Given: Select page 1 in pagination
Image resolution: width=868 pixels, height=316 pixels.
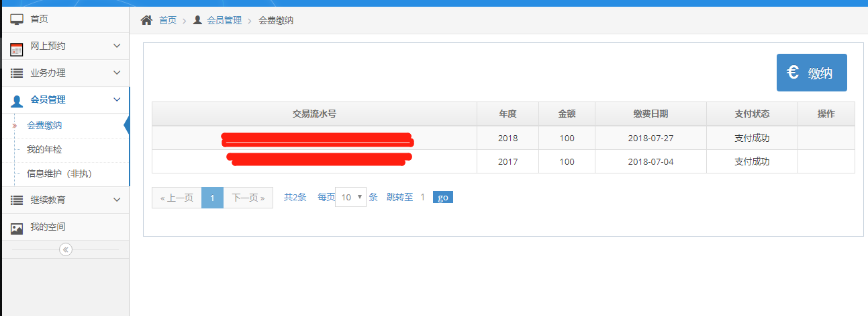Looking at the screenshot, I should pyautogui.click(x=212, y=198).
